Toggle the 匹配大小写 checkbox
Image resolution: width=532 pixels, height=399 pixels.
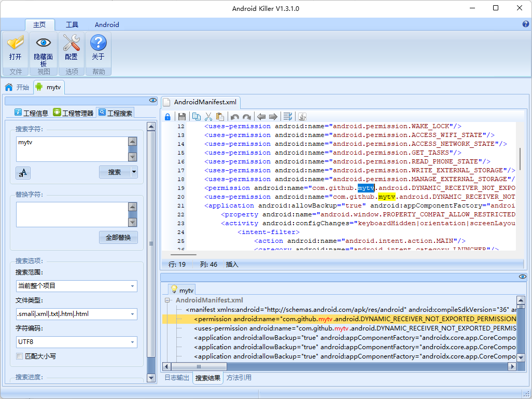(x=19, y=356)
